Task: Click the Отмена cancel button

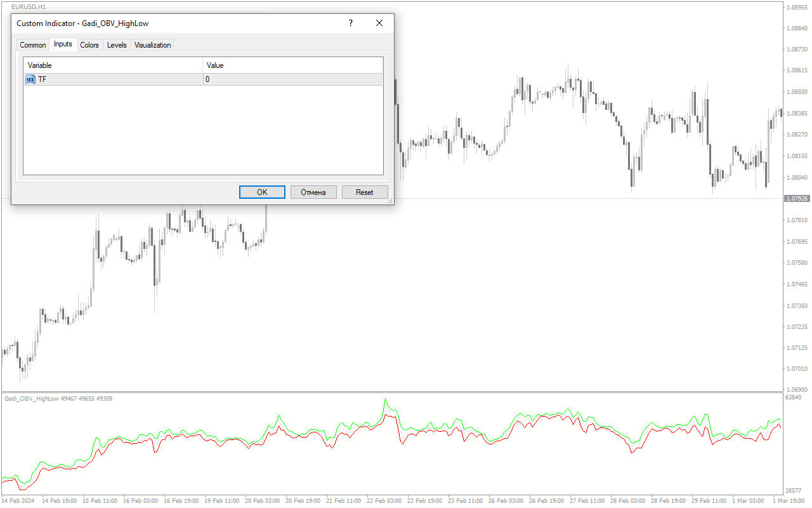Action: coord(313,192)
